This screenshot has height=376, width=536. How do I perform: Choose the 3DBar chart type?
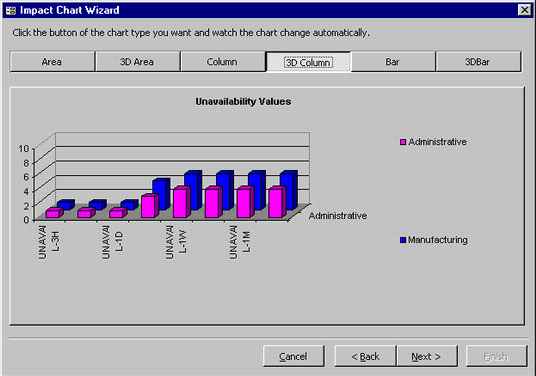(478, 62)
